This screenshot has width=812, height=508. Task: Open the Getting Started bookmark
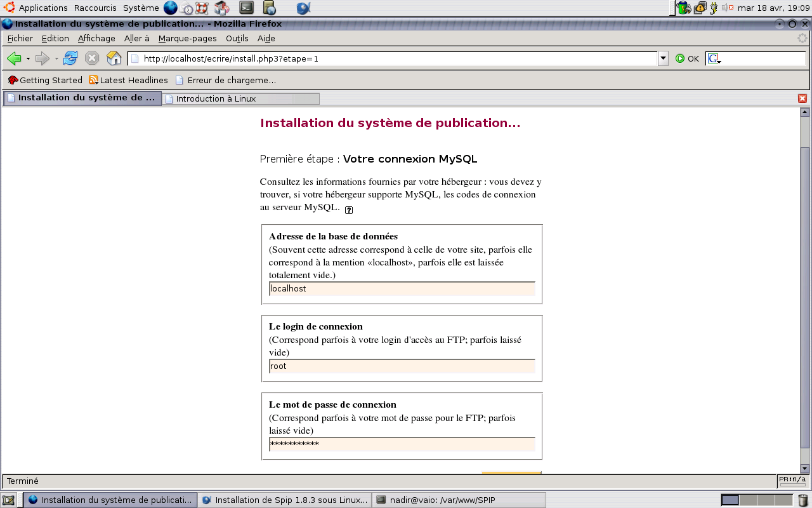[x=45, y=80]
